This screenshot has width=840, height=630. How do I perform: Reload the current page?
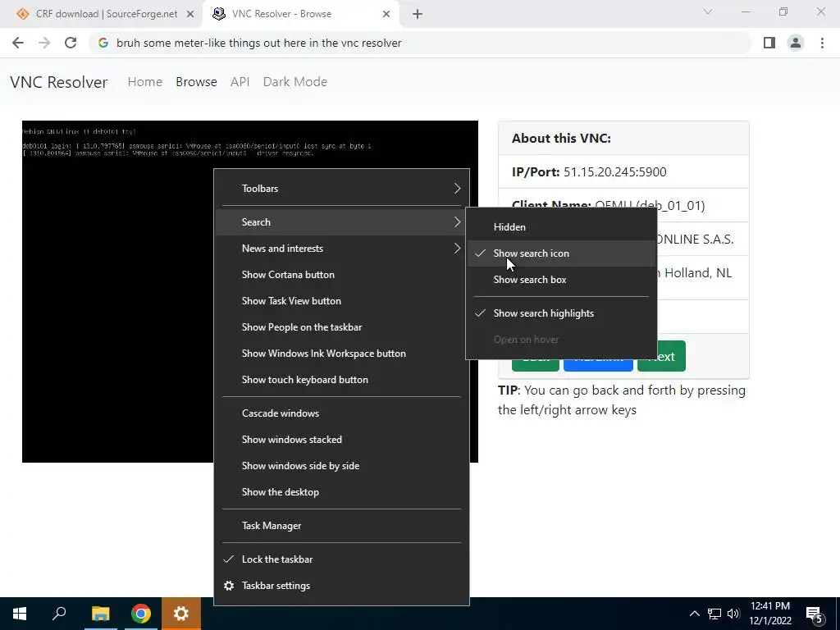coord(71,43)
